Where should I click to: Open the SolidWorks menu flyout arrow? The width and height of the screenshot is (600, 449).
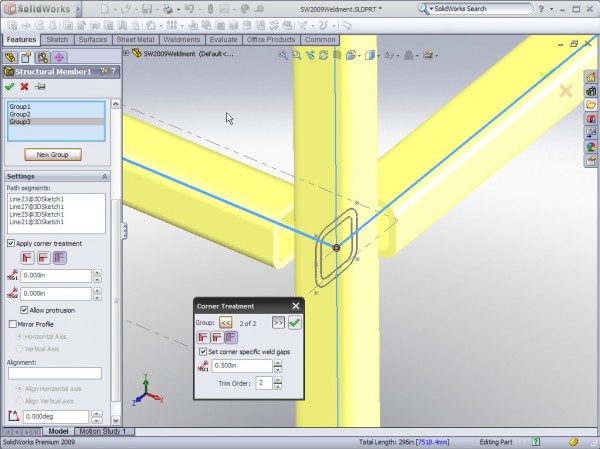click(x=77, y=9)
